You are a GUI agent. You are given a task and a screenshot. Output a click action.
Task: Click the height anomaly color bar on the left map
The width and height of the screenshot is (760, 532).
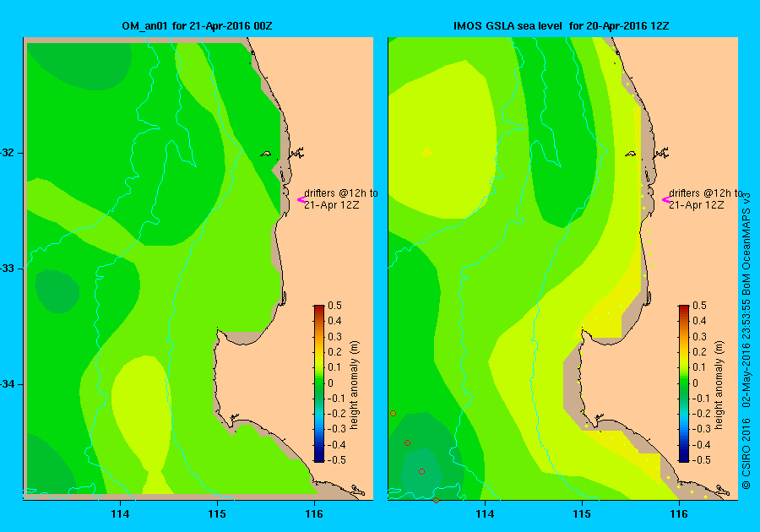click(x=319, y=383)
